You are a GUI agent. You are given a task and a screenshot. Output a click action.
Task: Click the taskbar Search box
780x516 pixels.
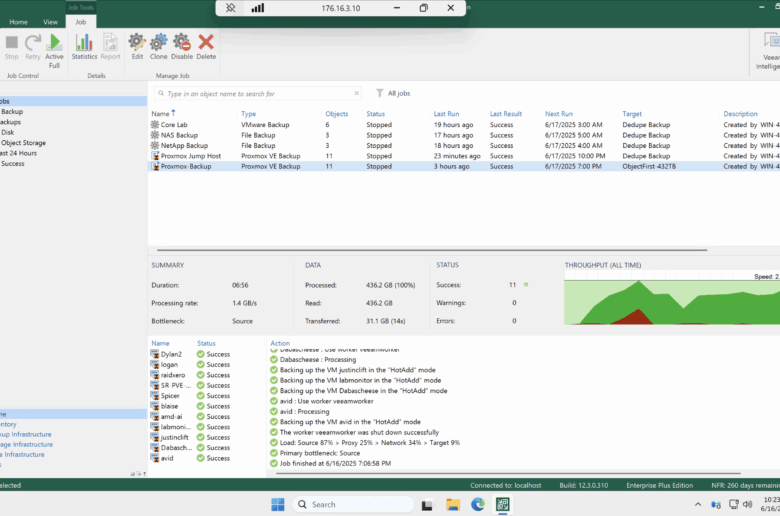[x=354, y=505]
